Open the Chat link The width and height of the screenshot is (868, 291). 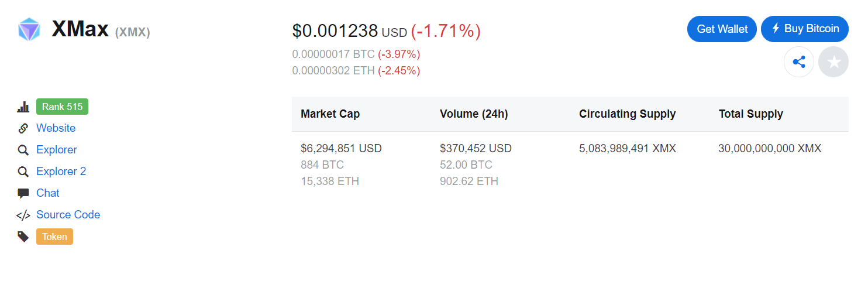[x=48, y=193]
